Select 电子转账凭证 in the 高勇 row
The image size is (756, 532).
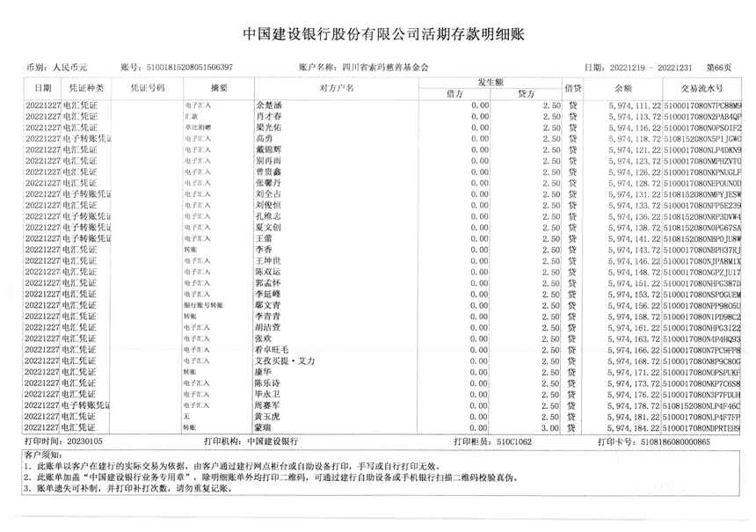[87, 138]
